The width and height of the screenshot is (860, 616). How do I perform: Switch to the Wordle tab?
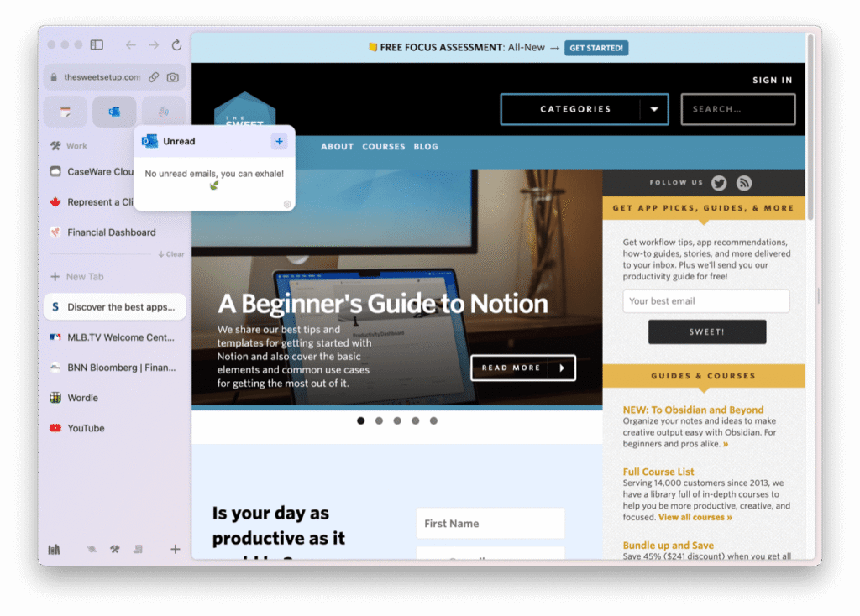[82, 398]
